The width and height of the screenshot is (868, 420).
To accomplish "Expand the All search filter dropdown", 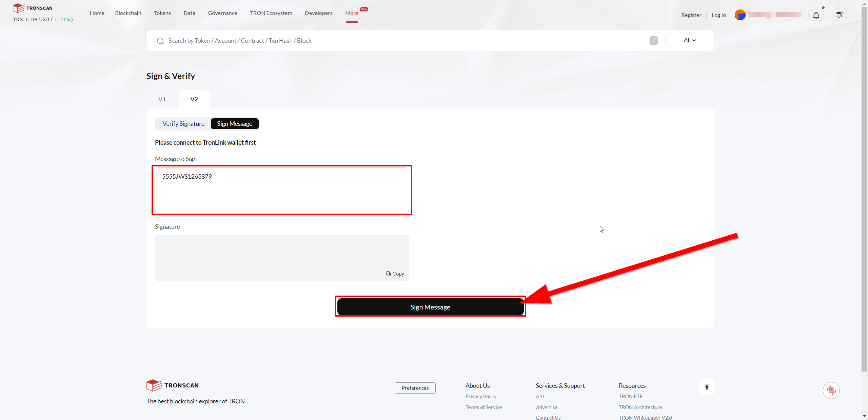I will [x=689, y=40].
